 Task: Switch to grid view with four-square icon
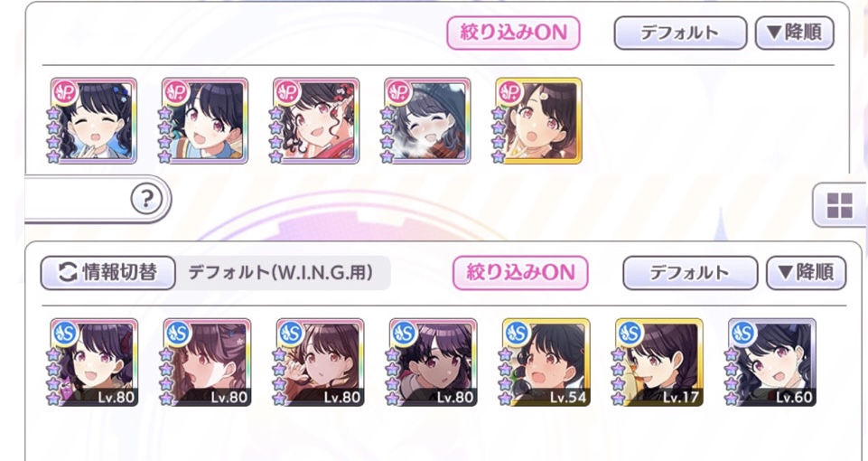click(x=839, y=205)
